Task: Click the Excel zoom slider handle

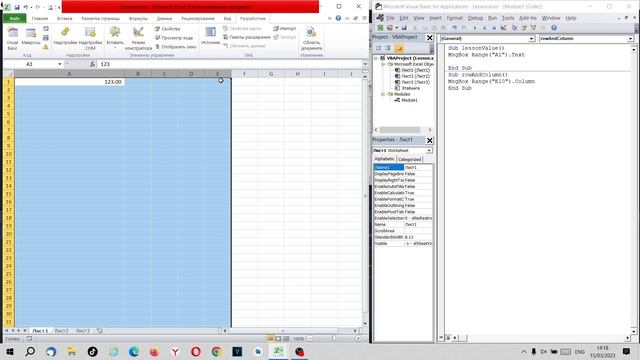Action: (x=334, y=339)
